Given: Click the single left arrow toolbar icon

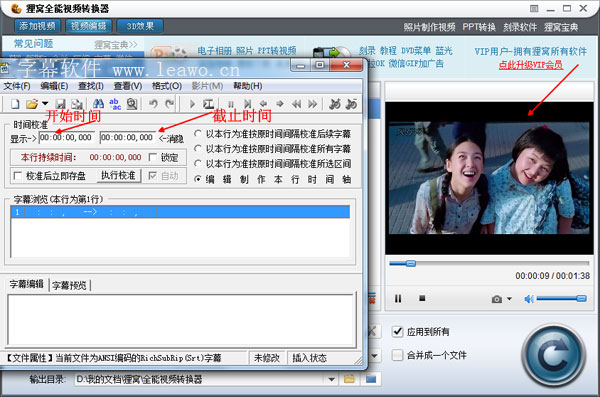Looking at the screenshot, I should tap(263, 104).
